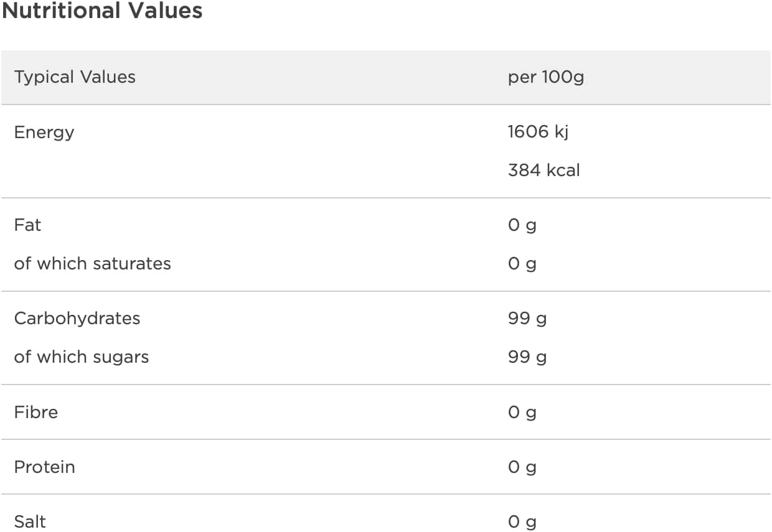
Task: Select the Energy row label
Action: tap(44, 132)
